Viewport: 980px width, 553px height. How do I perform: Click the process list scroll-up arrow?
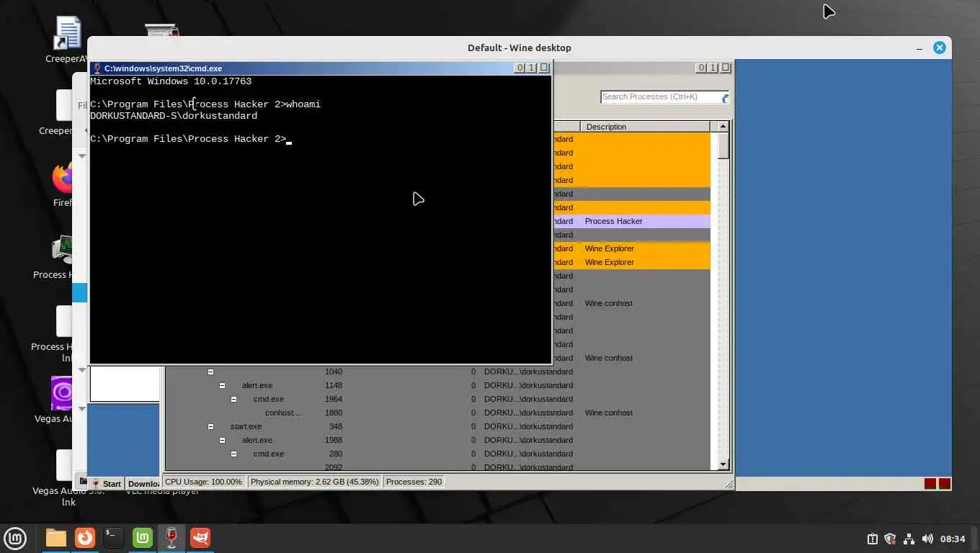point(723,127)
